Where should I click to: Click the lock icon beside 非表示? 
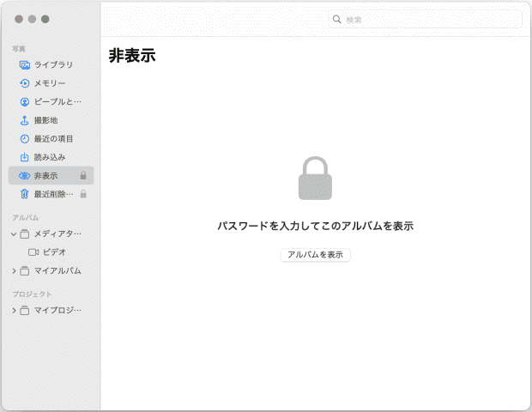[83, 175]
